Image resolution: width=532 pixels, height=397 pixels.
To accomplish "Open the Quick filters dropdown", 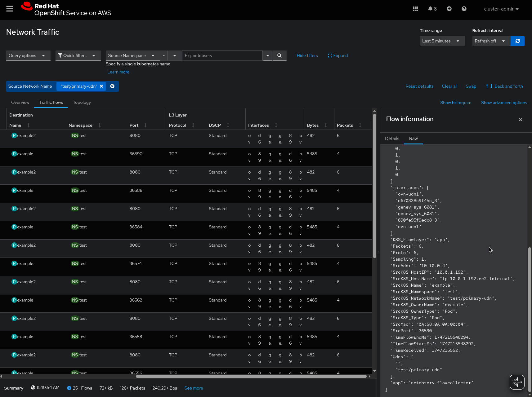I will coord(78,55).
